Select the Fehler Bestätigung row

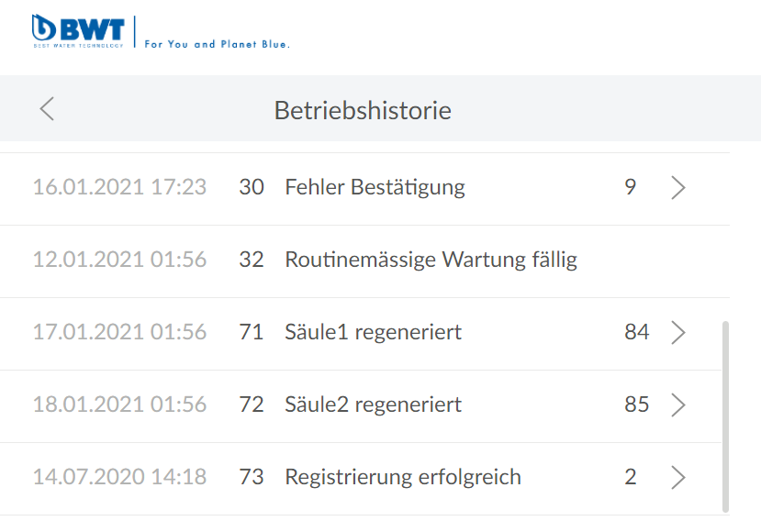375,188
